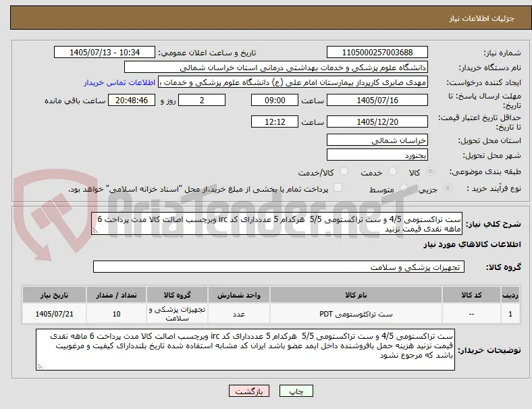The width and height of the screenshot is (532, 409).
Task: Click the تعداد / مقدار column header
Action: (x=116, y=295)
